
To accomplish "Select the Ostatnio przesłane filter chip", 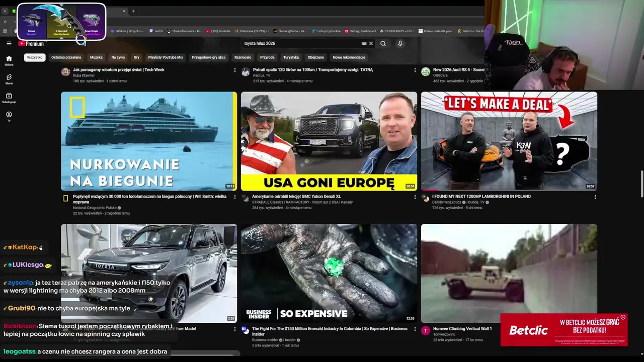I will coord(66,57).
